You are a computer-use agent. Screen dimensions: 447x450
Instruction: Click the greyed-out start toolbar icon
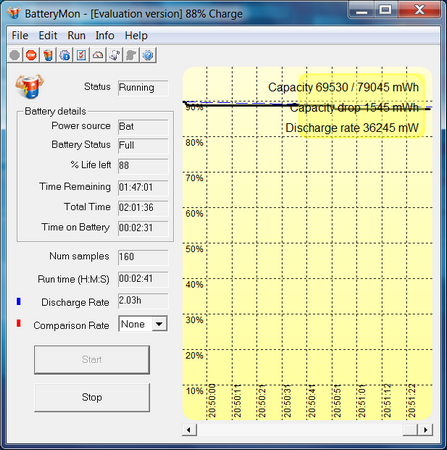pyautogui.click(x=15, y=55)
